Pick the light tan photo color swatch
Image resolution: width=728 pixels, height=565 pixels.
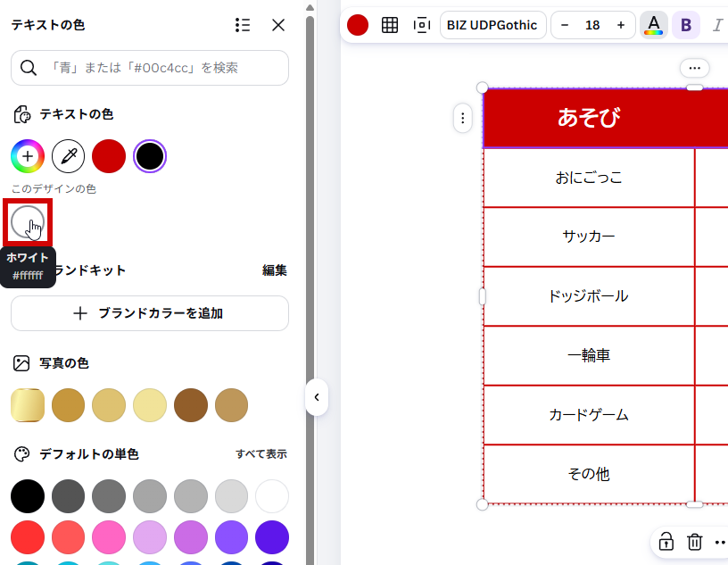[x=109, y=405]
